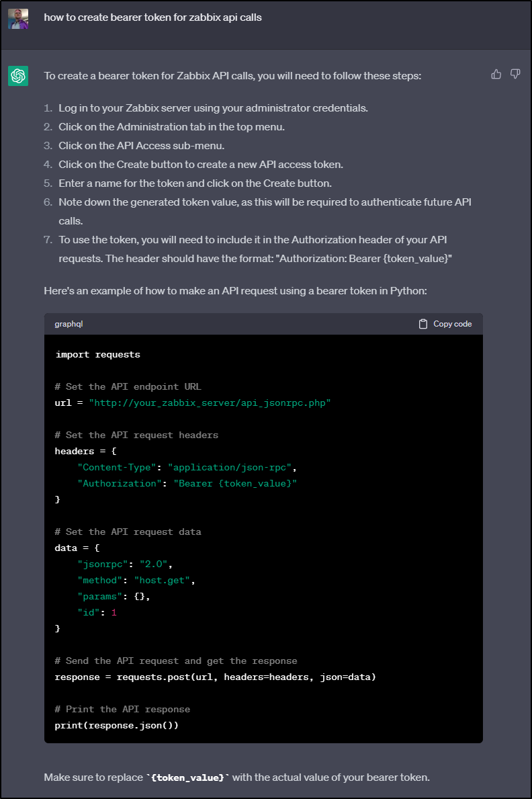Click the '# Set the API request headers' comment
The image size is (532, 799).
[x=136, y=435]
